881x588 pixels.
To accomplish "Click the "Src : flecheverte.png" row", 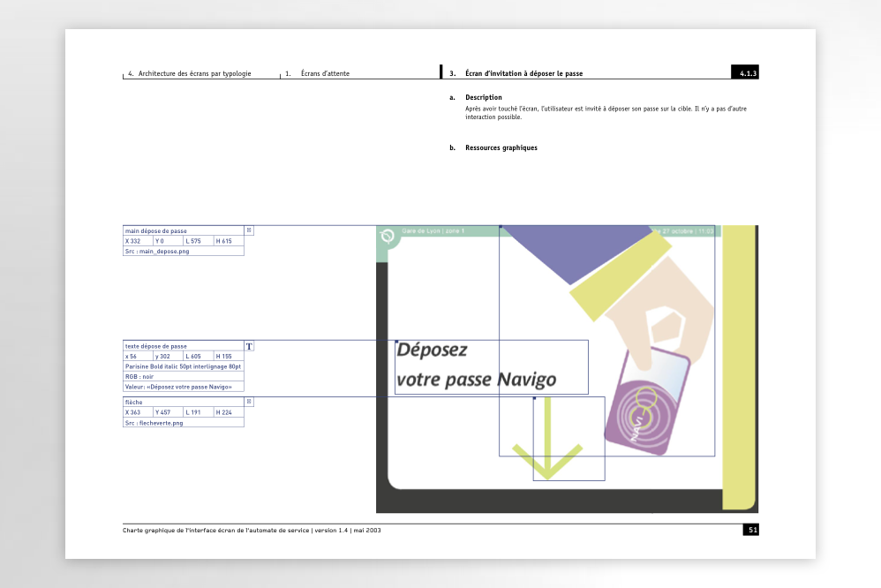I will click(x=183, y=423).
